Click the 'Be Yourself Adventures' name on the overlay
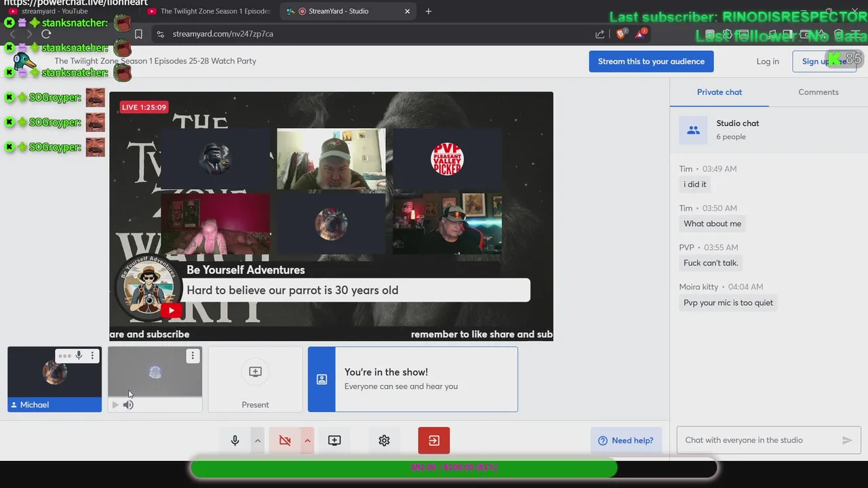Image resolution: width=868 pixels, height=488 pixels. coord(245,270)
